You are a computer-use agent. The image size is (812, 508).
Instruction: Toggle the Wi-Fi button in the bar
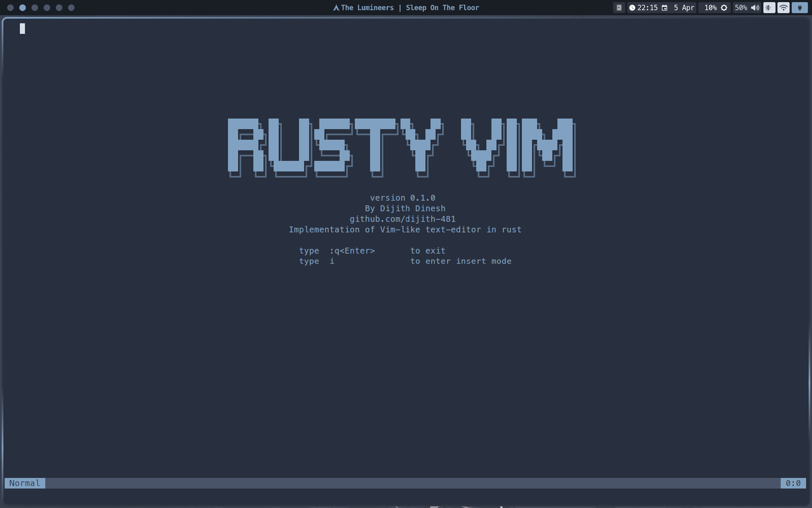click(783, 8)
